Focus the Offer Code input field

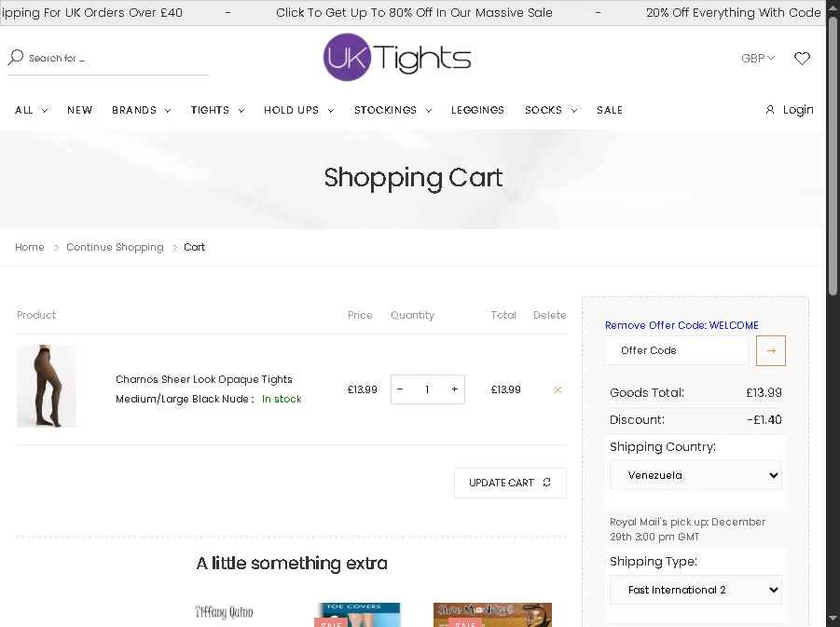pos(677,350)
